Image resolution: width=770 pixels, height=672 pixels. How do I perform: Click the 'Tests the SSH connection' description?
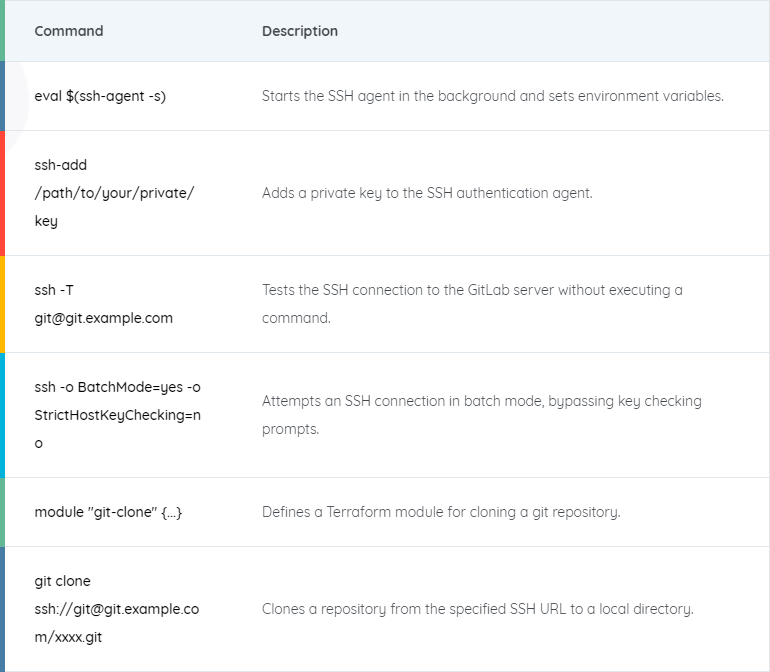point(472,304)
